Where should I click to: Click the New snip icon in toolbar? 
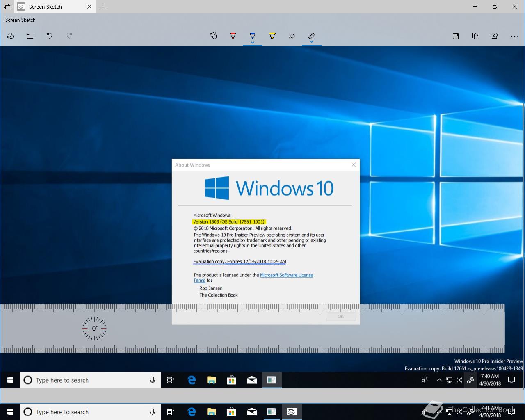10,36
